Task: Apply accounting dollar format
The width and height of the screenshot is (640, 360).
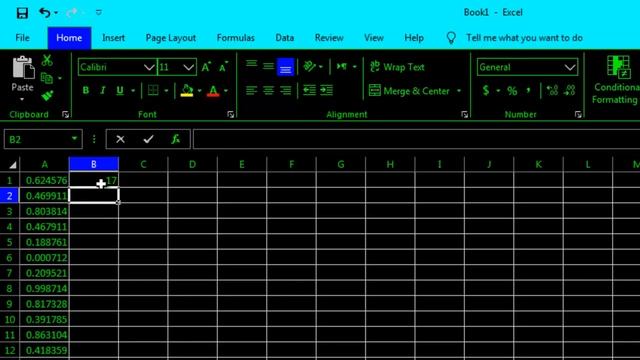Action: tap(486, 90)
